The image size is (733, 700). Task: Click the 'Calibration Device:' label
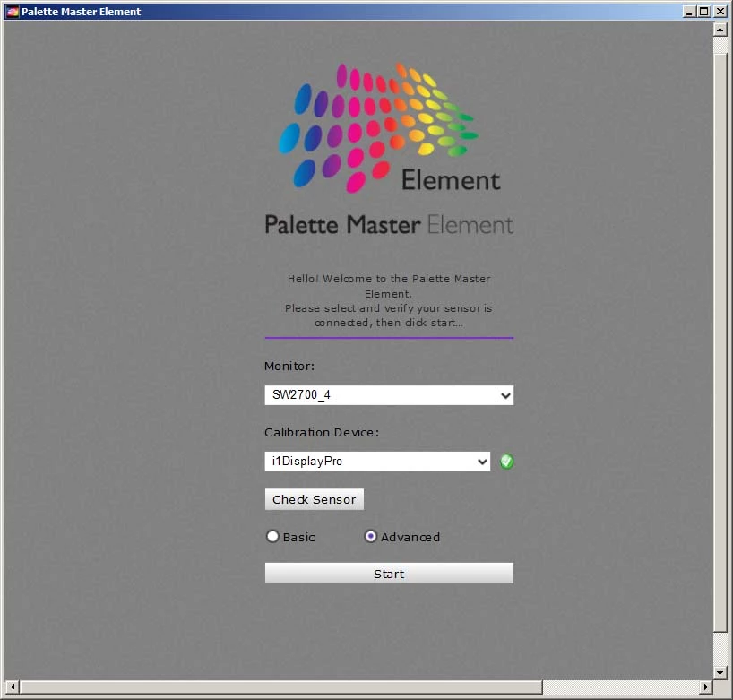pos(322,433)
